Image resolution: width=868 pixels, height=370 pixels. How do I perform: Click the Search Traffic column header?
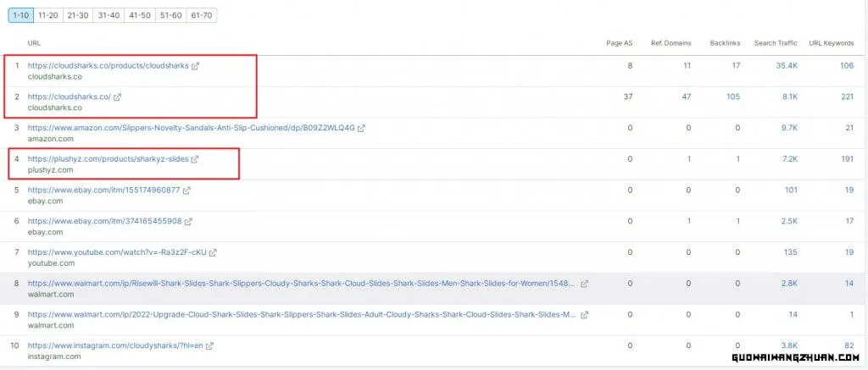[776, 43]
